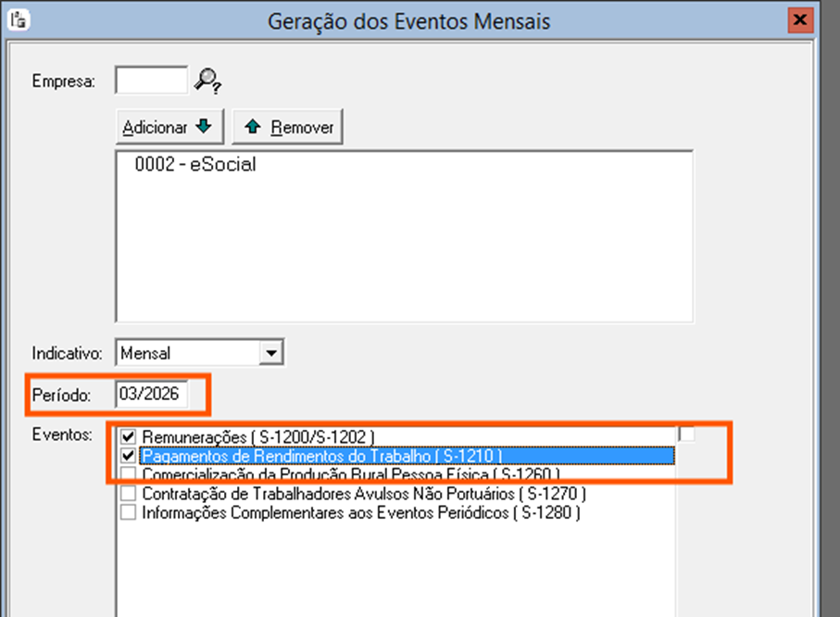This screenshot has height=617, width=840.
Task: Enable Comercialização da Produção Rural checkbox
Action: pos(129,474)
